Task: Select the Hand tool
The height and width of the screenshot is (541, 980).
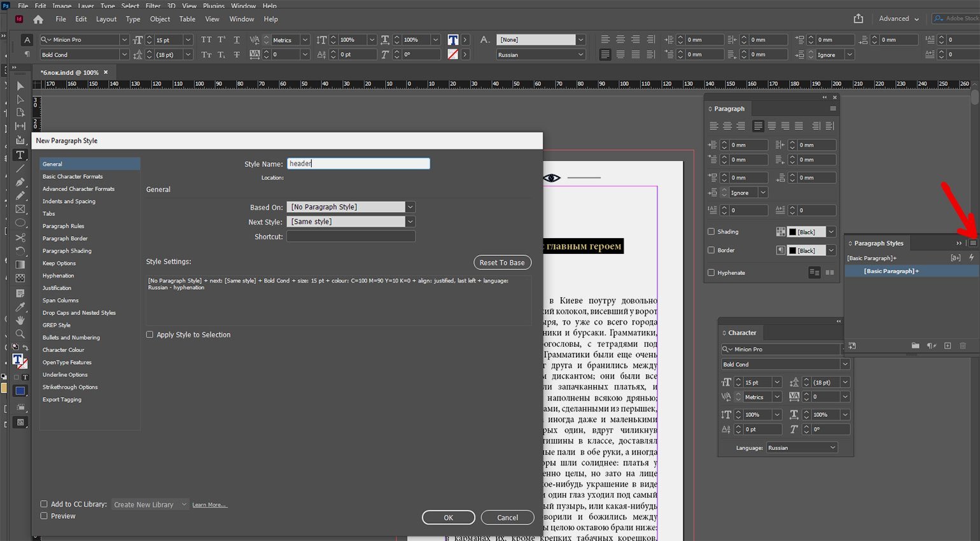Action: (x=20, y=320)
